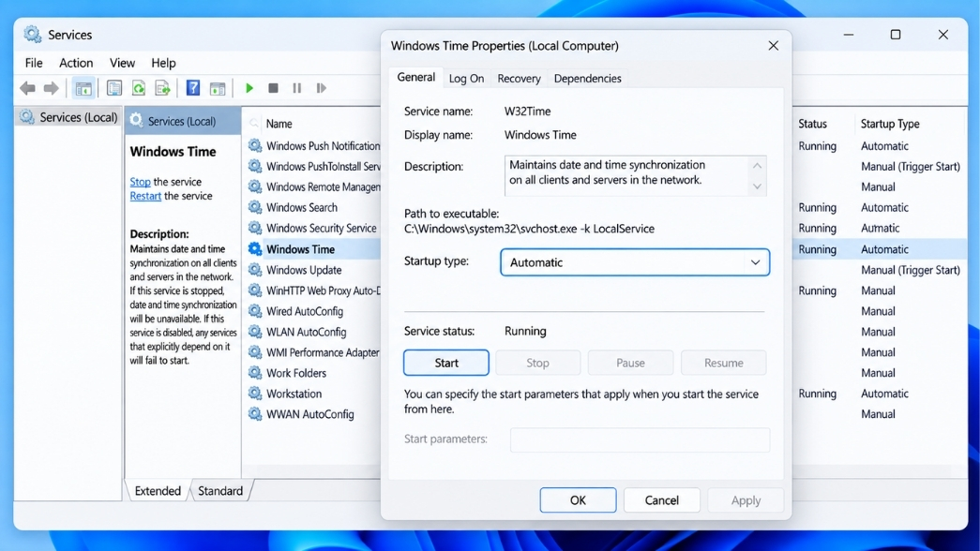Select the WinHTTP Web Proxy Auto-Discovery row

pyautogui.click(x=324, y=290)
